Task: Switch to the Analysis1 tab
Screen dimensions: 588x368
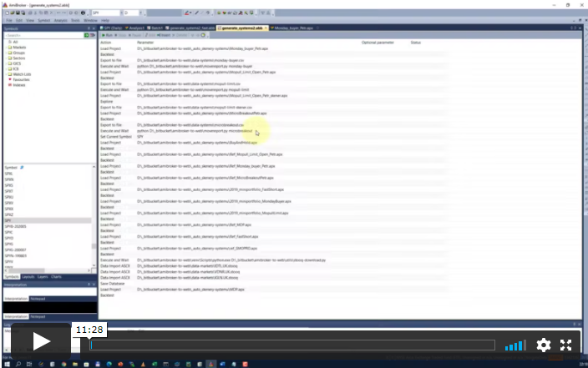Action: pos(134,28)
